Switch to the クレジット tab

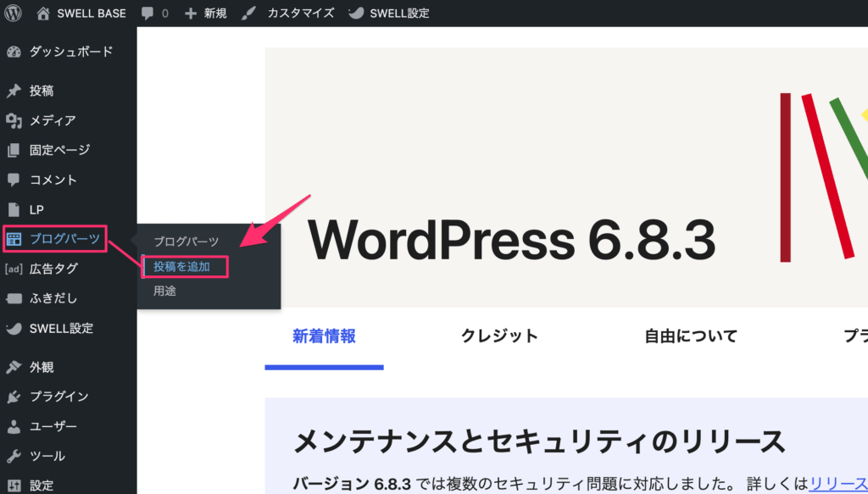[x=499, y=336]
